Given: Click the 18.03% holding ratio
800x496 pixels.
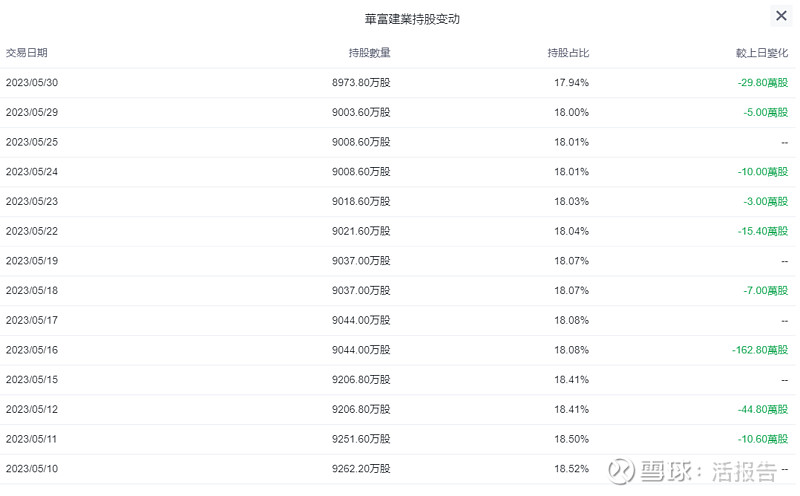Looking at the screenshot, I should pos(571,202).
